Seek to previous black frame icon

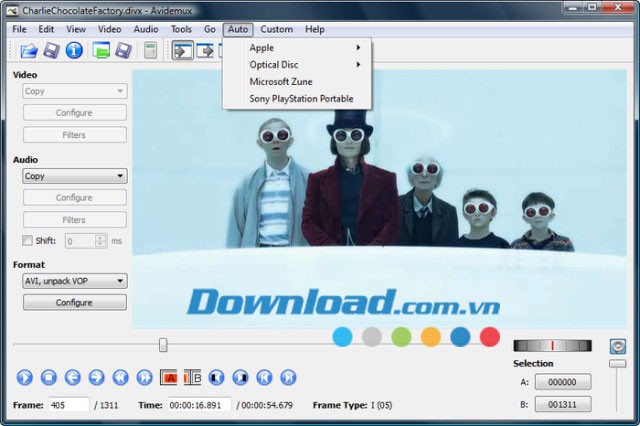click(216, 377)
